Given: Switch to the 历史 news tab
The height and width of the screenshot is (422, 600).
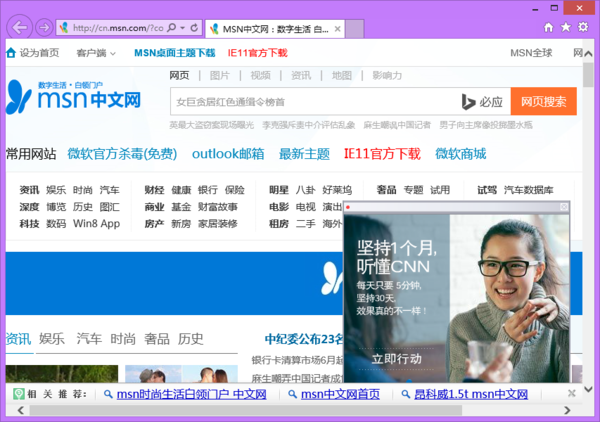Looking at the screenshot, I should tap(190, 339).
